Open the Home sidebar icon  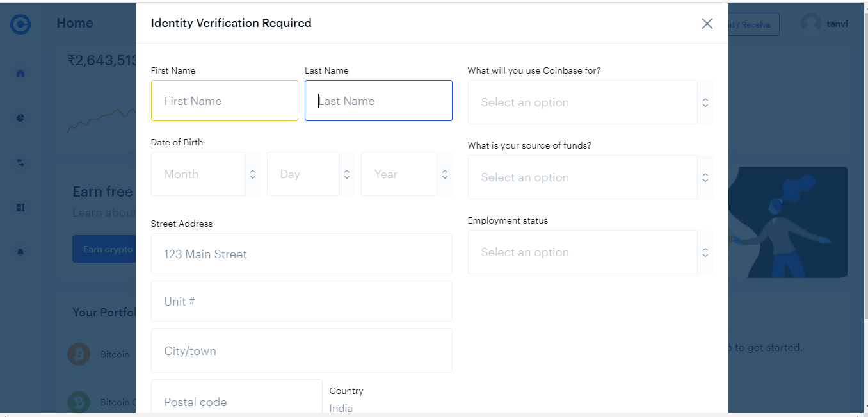pos(20,73)
